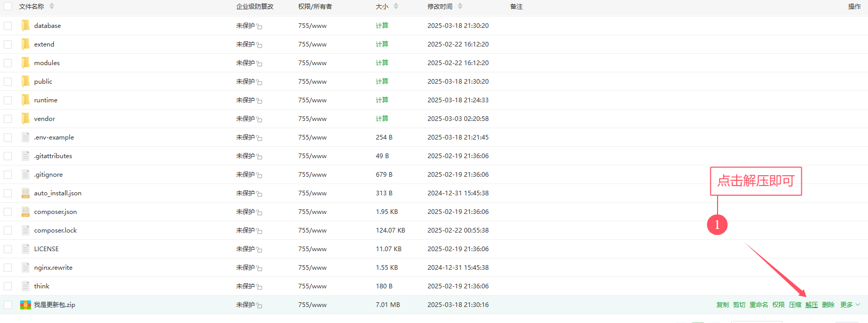This screenshot has height=323, width=868.
Task: Tick the checkbox for the public folder
Action: click(x=8, y=82)
